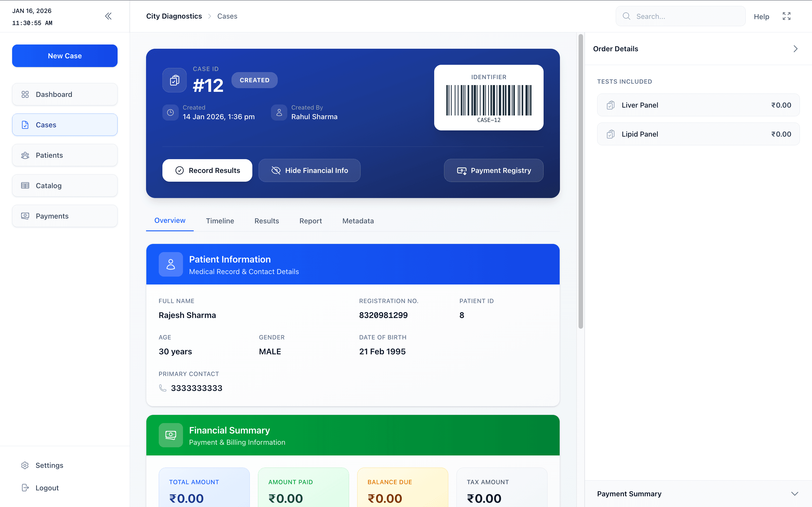Screen dimensions: 812x507
Task: Click the fullscreen expand icon
Action: 787,16
